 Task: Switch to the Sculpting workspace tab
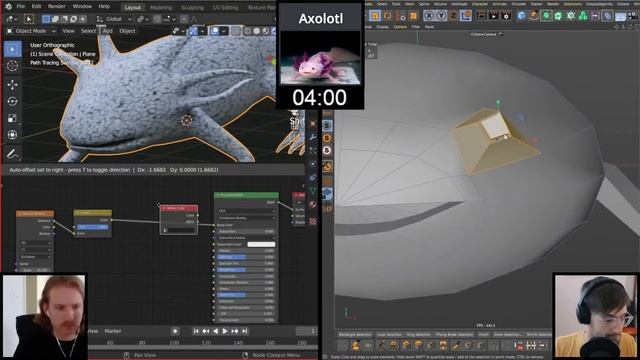(x=192, y=7)
